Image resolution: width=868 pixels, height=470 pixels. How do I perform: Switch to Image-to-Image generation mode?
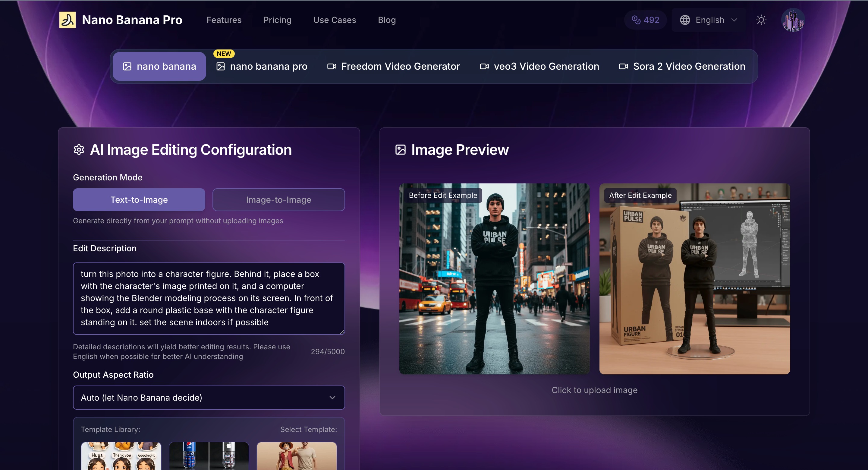pos(278,200)
